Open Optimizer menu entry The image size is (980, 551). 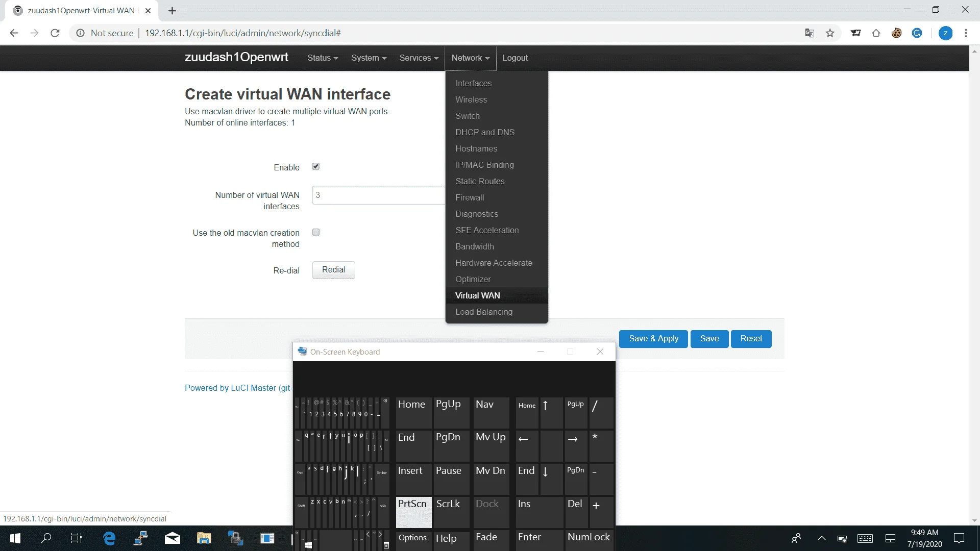[497, 279]
